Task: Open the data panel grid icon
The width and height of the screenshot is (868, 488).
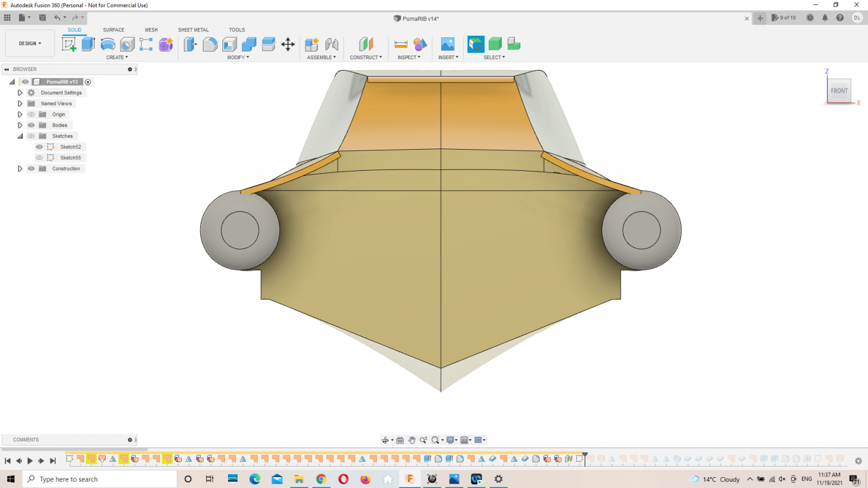Action: (7, 18)
